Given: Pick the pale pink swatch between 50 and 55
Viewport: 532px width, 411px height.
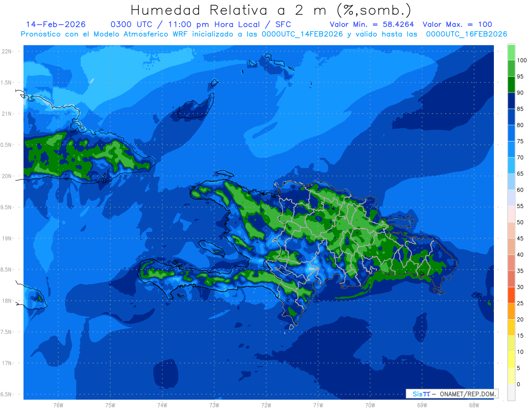Looking at the screenshot, I should coord(511,214).
